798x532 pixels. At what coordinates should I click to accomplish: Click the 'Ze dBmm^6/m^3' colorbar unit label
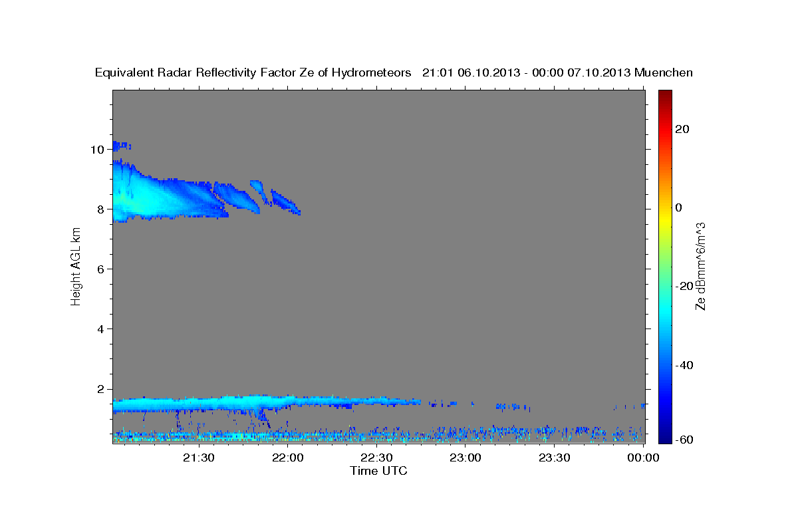(700, 266)
